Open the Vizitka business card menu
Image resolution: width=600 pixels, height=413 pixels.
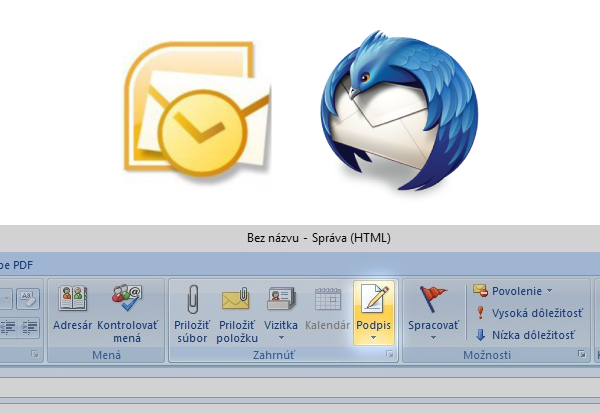coord(281,312)
